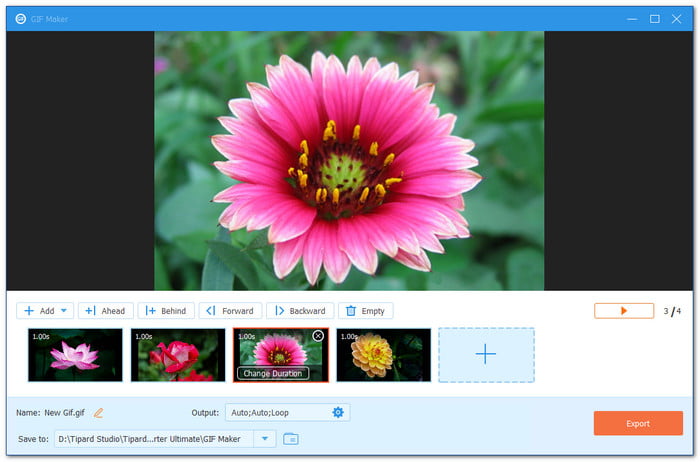Move selected frame Backward
This screenshot has width=700, height=462.
click(x=300, y=311)
